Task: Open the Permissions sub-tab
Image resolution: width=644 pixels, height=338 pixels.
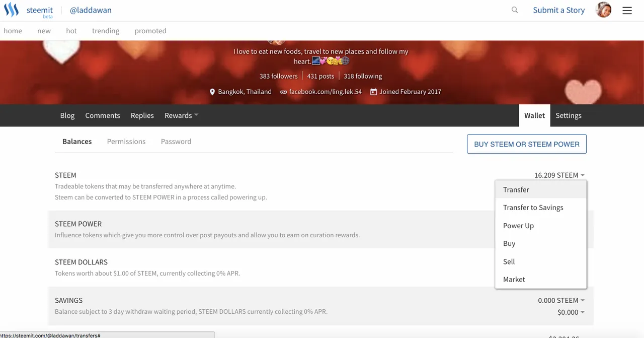Action: 126,142
